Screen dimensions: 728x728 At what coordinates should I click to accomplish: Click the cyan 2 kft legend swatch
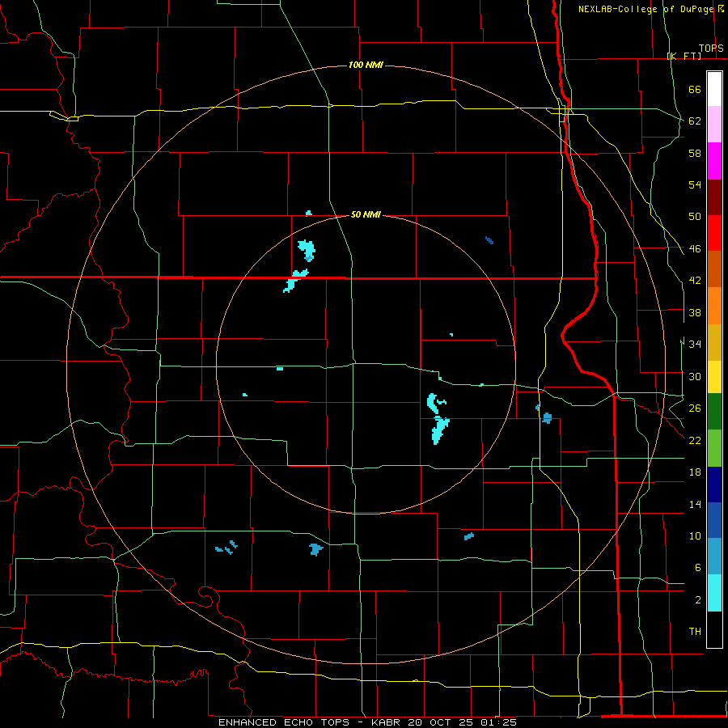point(714,593)
